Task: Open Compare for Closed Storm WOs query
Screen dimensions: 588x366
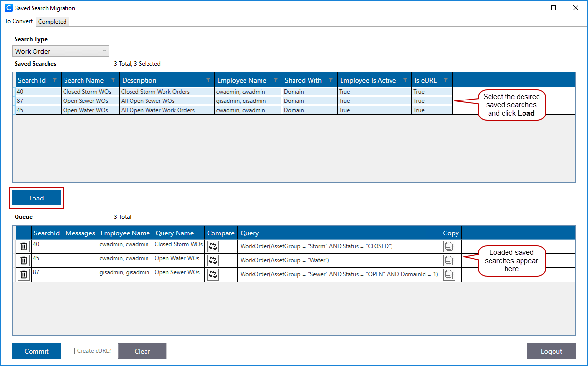Action: pyautogui.click(x=213, y=246)
